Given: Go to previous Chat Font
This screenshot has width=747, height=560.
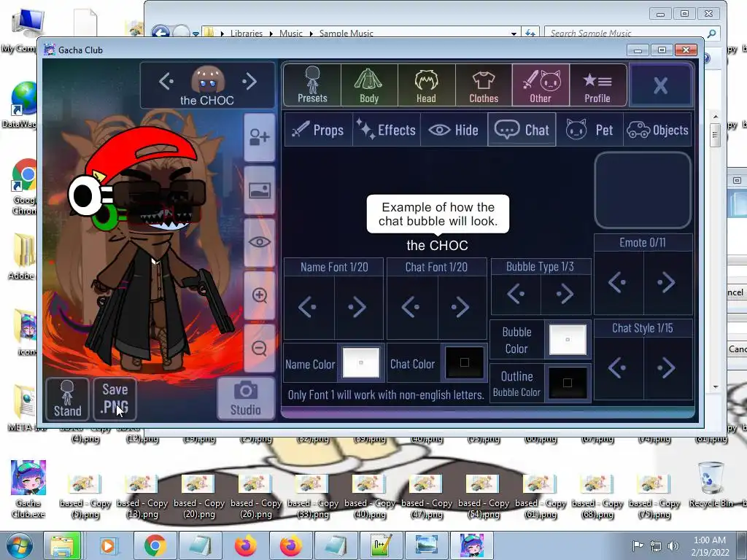Looking at the screenshot, I should pyautogui.click(x=412, y=307).
